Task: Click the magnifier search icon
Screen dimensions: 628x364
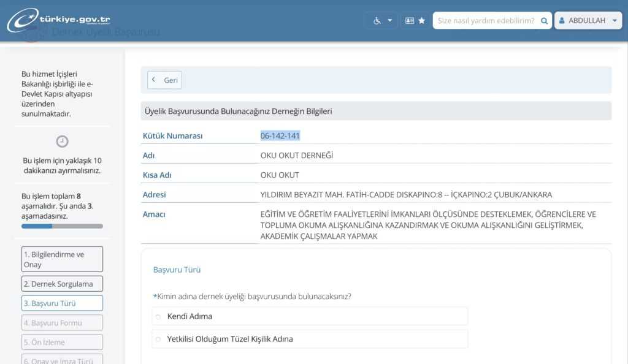Action: coord(543,20)
